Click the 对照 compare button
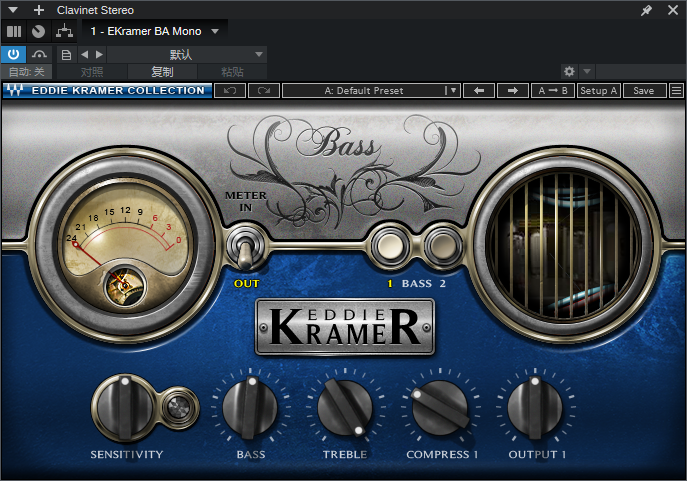The image size is (687, 481). (x=92, y=71)
